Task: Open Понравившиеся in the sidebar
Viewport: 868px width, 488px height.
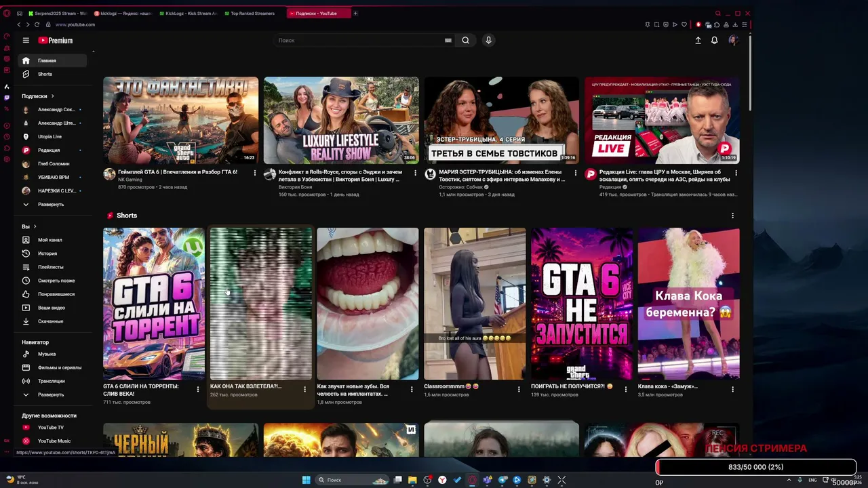Action: [52, 294]
